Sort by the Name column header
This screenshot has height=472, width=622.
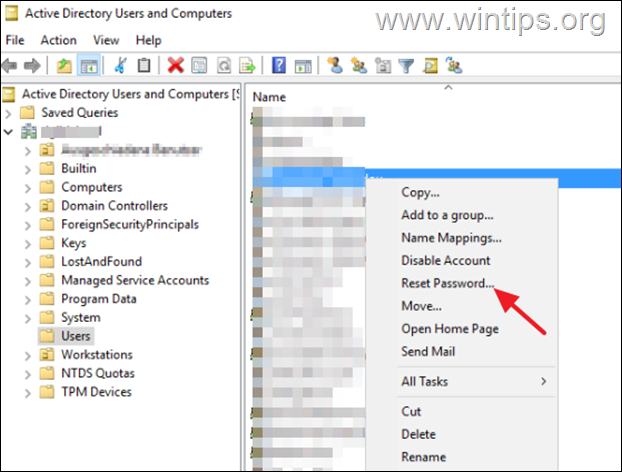point(269,97)
